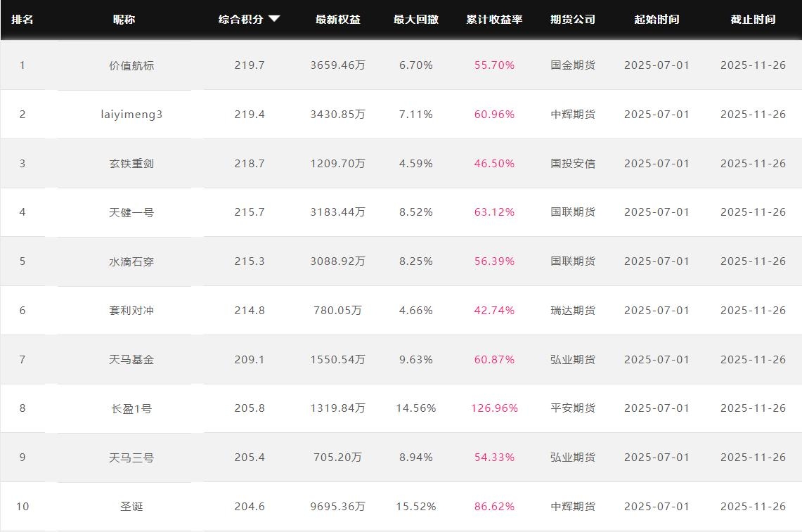
Task: Click the 期货公司 column header
Action: (x=572, y=20)
